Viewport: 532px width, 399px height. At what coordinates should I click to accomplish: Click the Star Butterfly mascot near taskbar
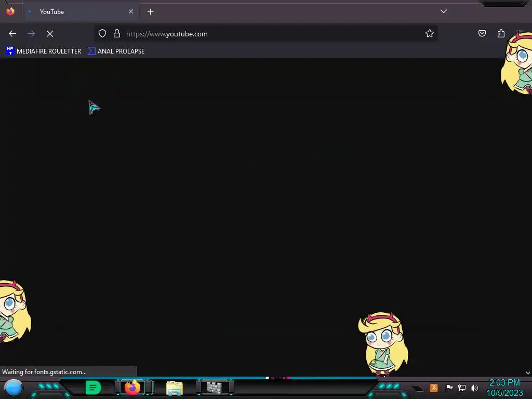click(x=383, y=344)
